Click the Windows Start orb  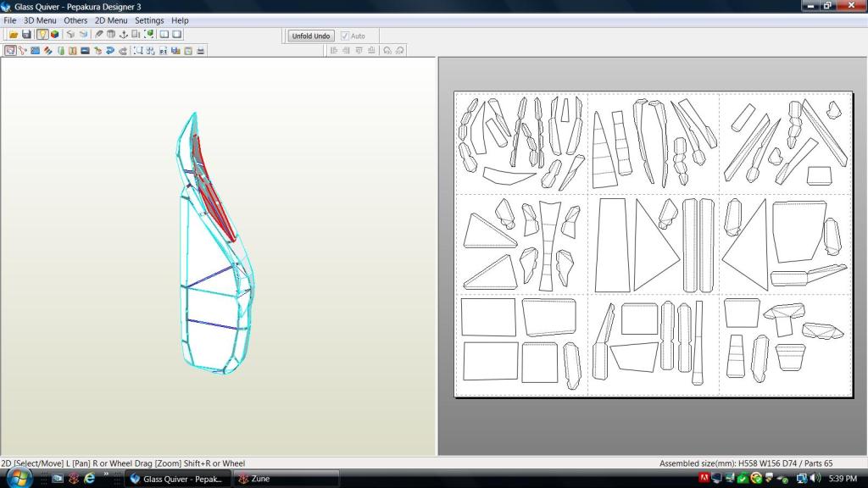tap(19, 478)
